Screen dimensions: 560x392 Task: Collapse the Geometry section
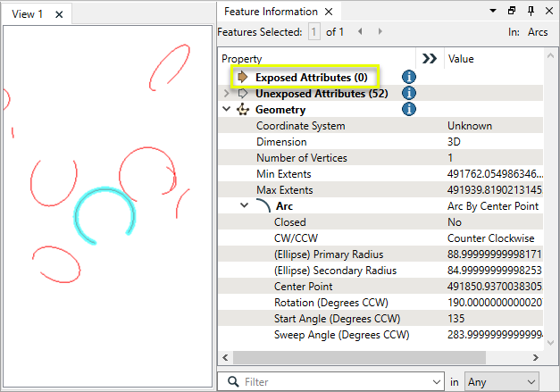[227, 109]
